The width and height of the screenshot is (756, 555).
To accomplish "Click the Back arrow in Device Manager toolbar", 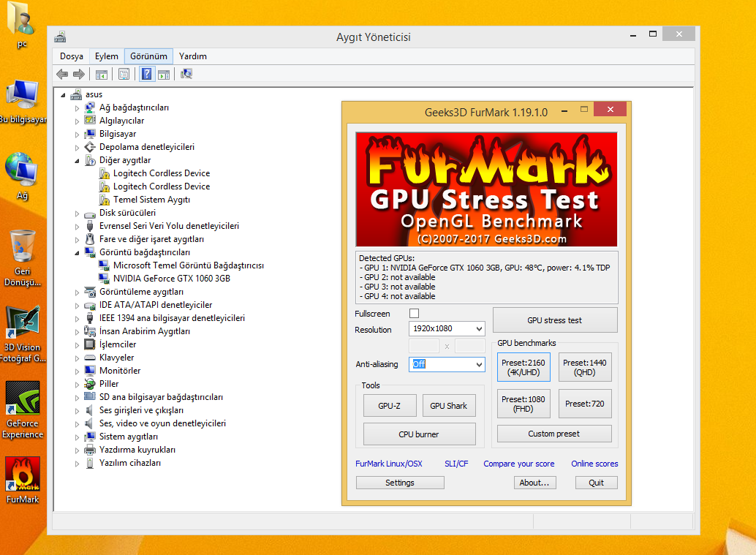I will coord(62,75).
